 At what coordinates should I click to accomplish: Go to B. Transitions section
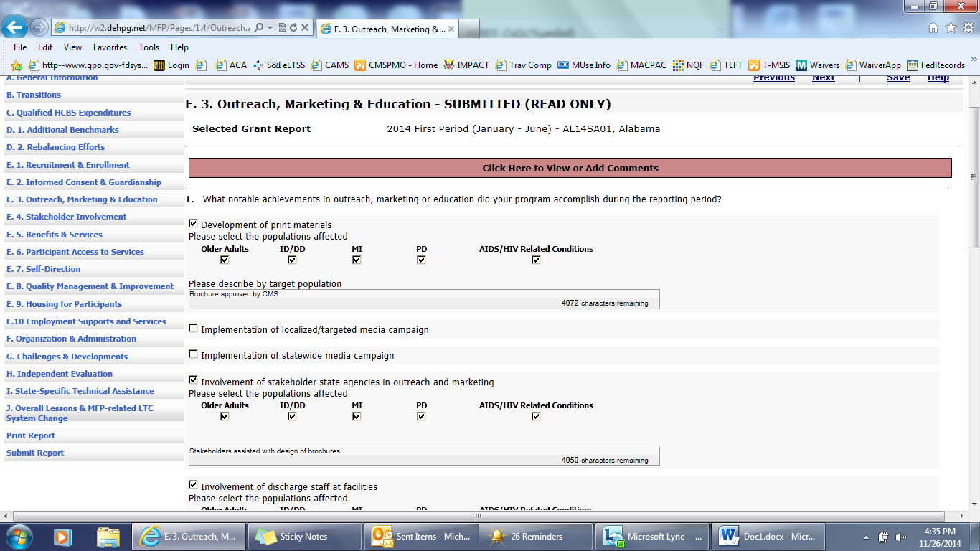[34, 95]
